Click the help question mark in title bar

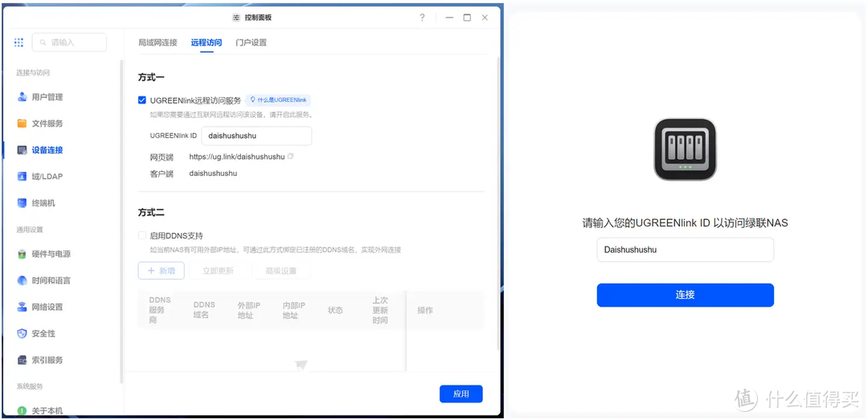422,18
